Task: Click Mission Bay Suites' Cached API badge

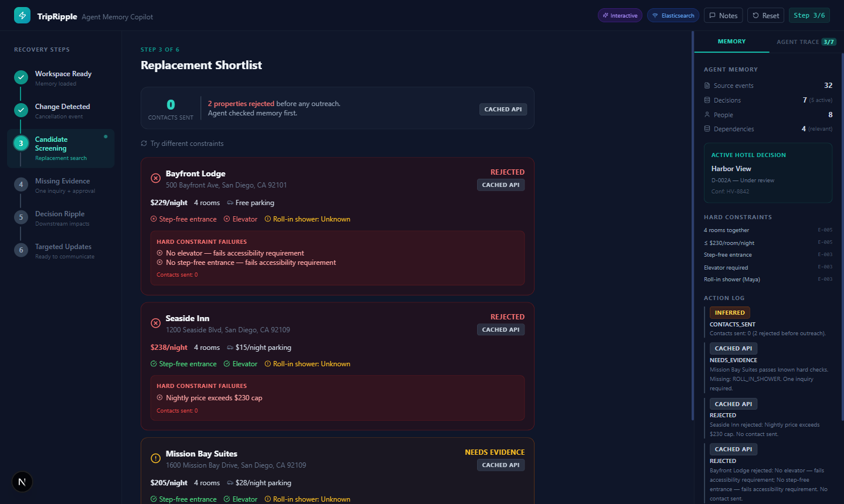Action: (501, 465)
